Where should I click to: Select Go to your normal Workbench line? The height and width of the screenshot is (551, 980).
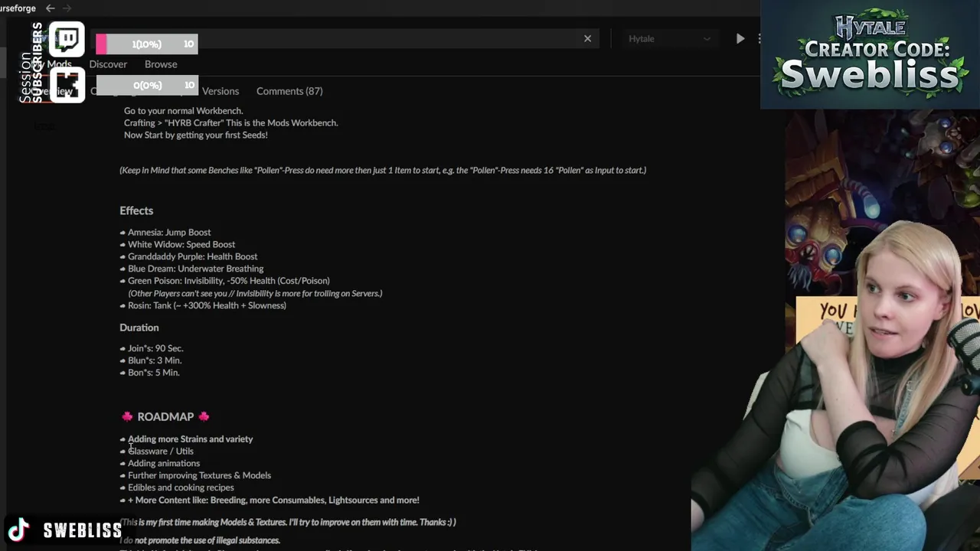(x=184, y=111)
